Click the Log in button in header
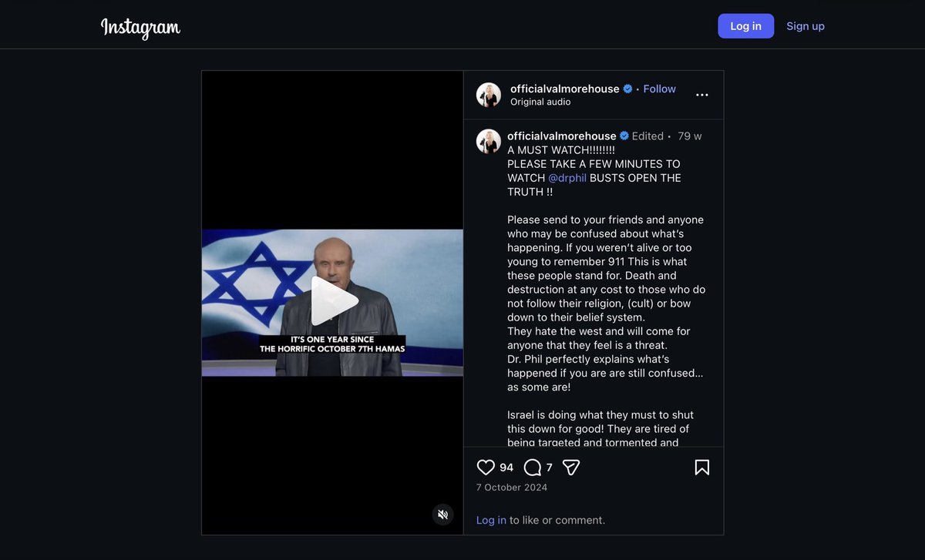 [745, 26]
